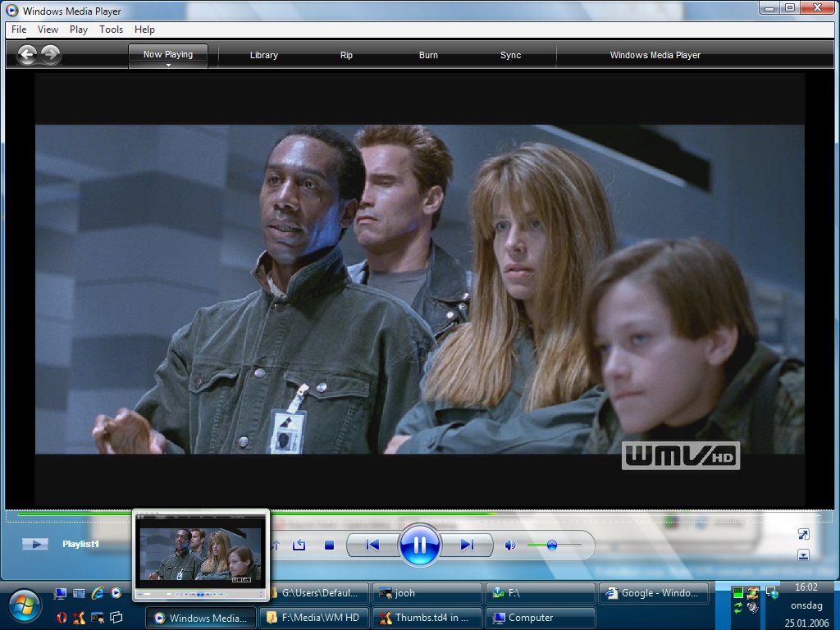
Task: Expand the Now Playing dropdown arrow
Action: (x=168, y=66)
